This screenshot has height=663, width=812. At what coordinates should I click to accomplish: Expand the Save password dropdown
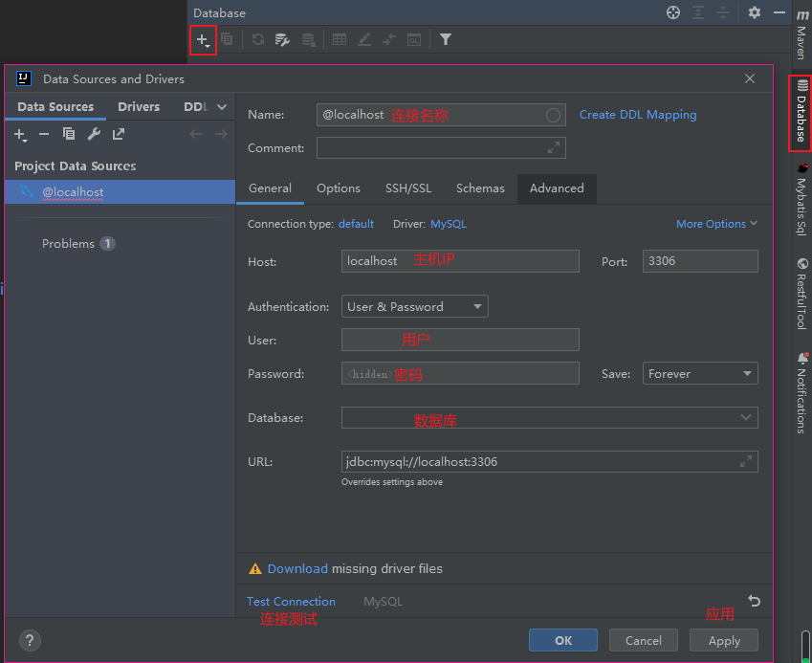[701, 374]
